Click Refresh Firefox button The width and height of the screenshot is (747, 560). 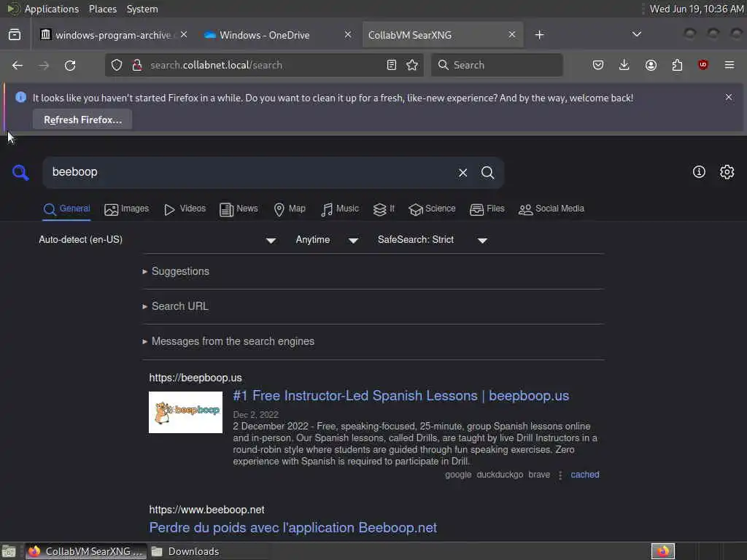tap(83, 120)
